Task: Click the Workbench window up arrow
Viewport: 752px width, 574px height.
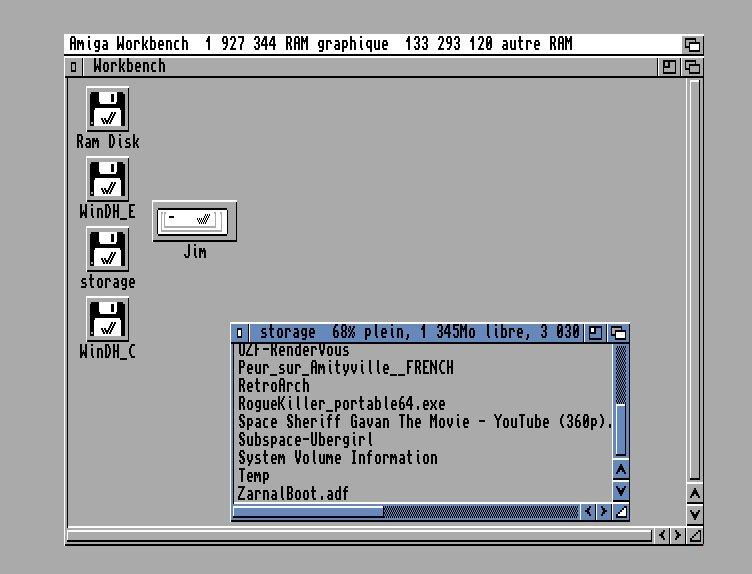Action: [x=694, y=493]
